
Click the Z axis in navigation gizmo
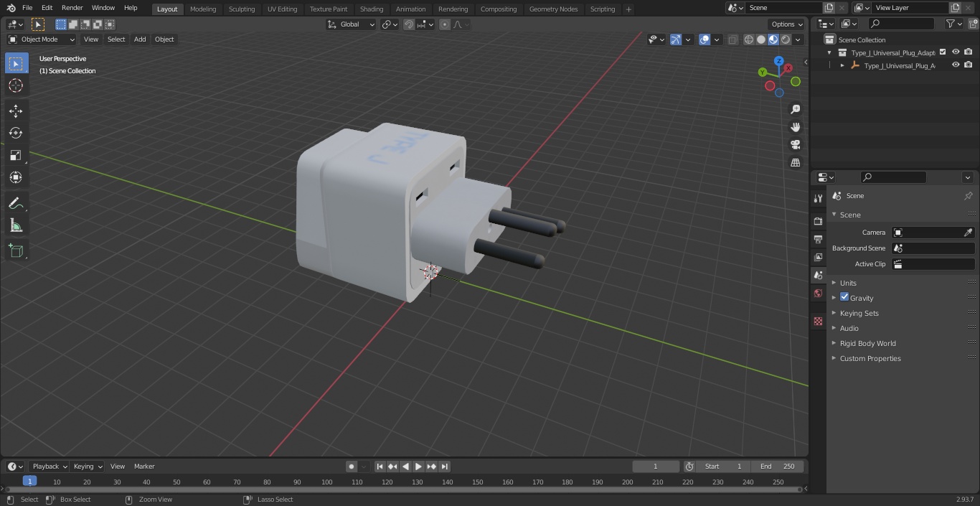point(778,61)
